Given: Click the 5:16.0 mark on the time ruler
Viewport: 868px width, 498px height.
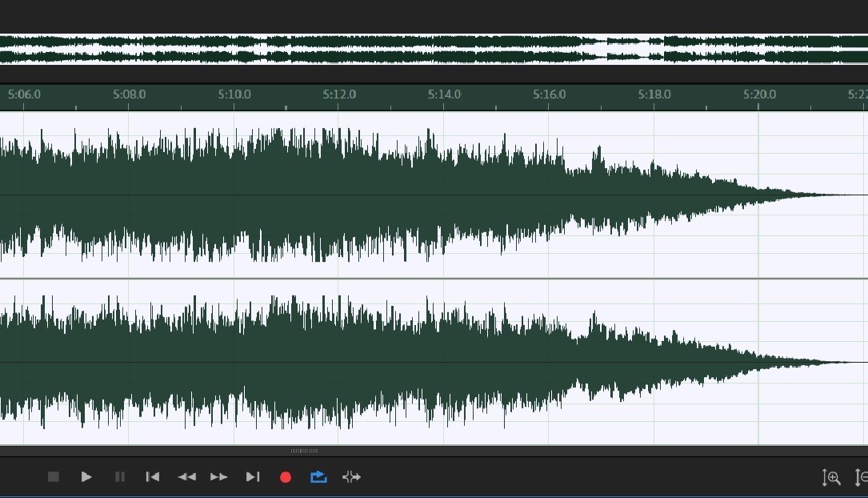Looking at the screenshot, I should (x=549, y=95).
